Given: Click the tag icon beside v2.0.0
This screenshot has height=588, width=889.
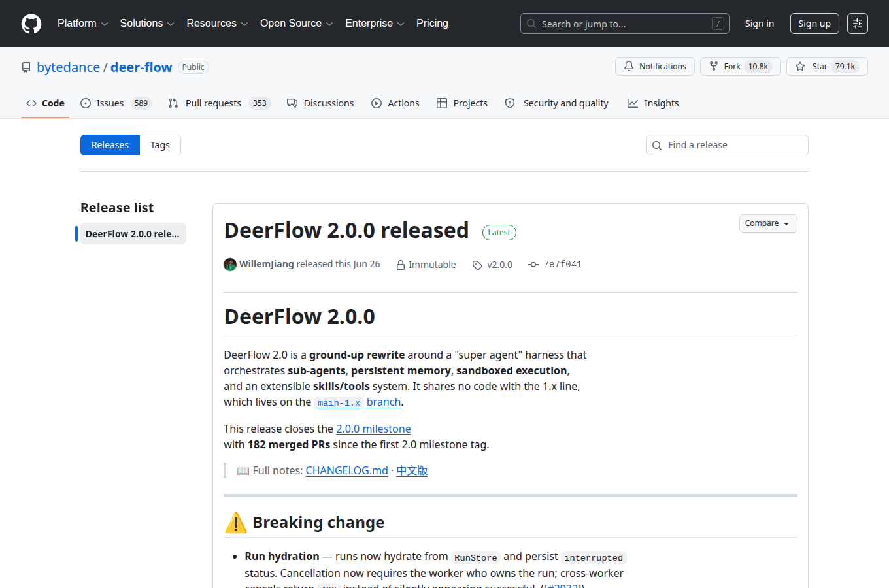Looking at the screenshot, I should point(477,265).
